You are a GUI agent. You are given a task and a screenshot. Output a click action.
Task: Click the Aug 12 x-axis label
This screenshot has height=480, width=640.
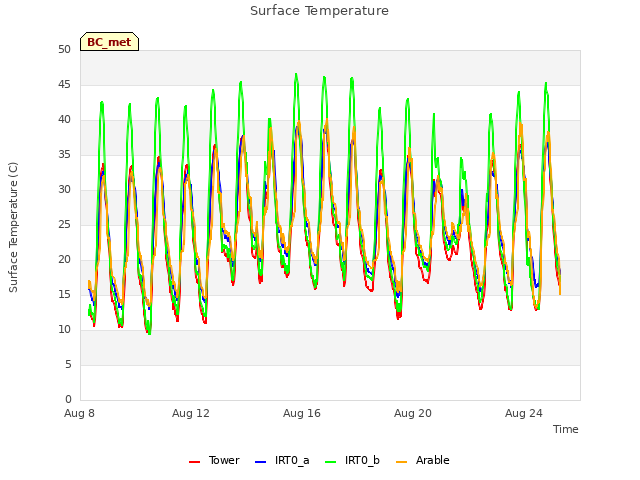click(191, 413)
